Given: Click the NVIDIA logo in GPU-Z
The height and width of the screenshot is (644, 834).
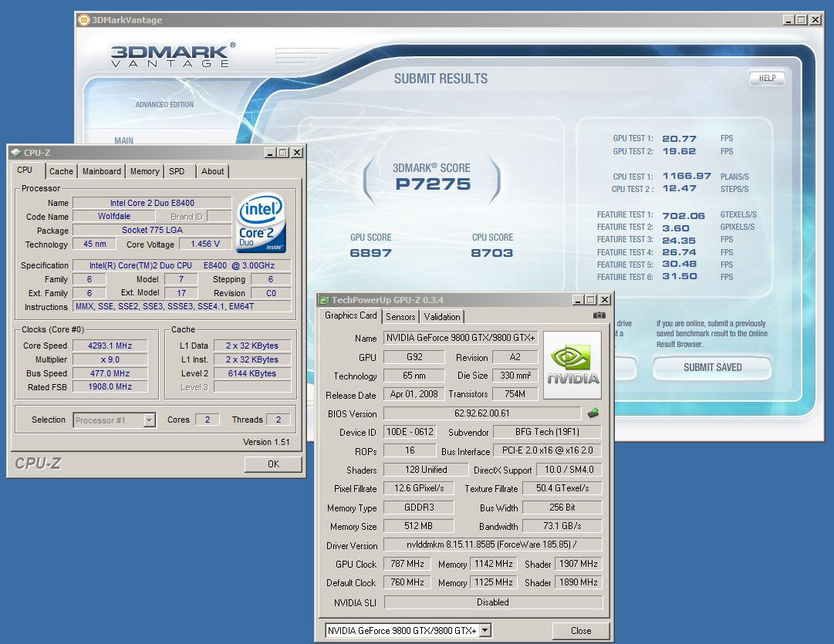Looking at the screenshot, I should (572, 365).
